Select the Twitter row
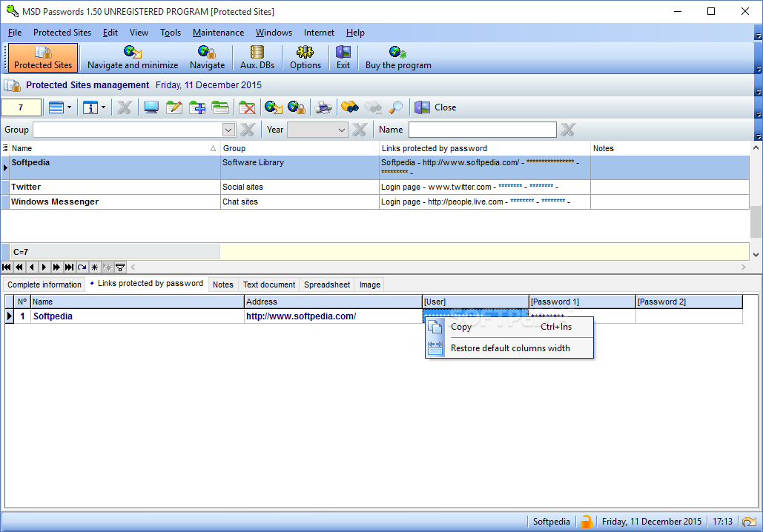Screen dimensions: 763x532 [x=374, y=187]
